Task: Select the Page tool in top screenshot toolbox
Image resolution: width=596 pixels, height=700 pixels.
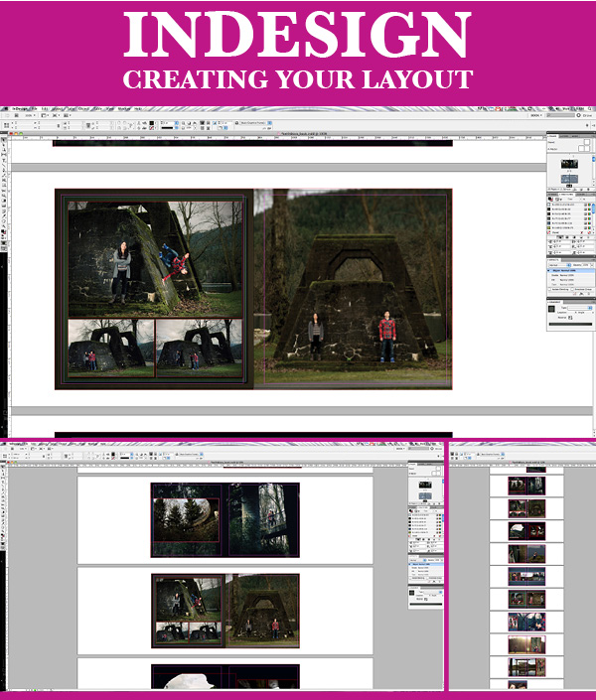Action: [3, 150]
